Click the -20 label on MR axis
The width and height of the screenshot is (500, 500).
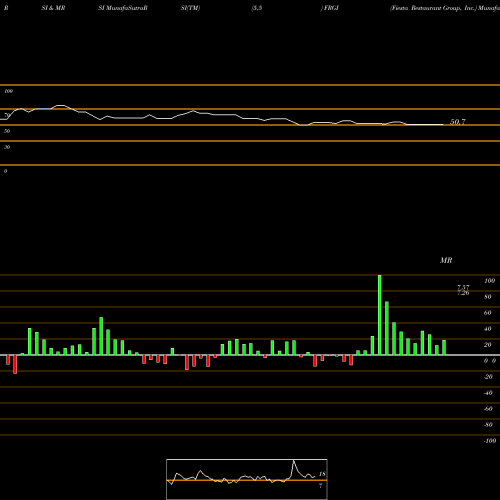point(488,377)
